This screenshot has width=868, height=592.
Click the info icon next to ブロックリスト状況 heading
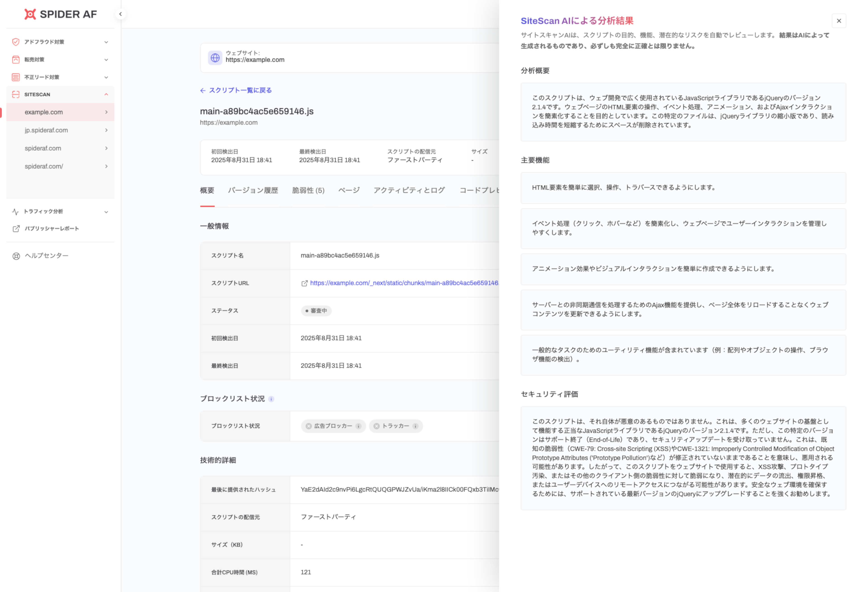271,399
